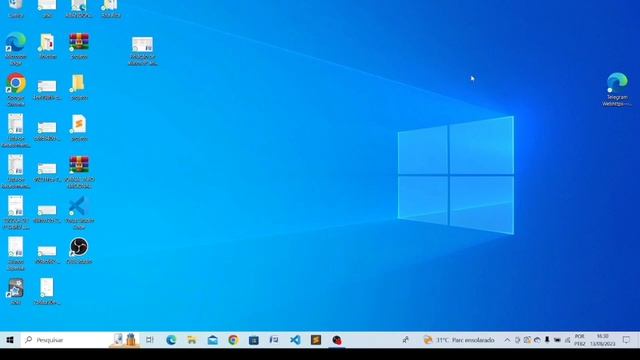
Task: Open the Mail app on the taskbar
Action: (x=213, y=340)
